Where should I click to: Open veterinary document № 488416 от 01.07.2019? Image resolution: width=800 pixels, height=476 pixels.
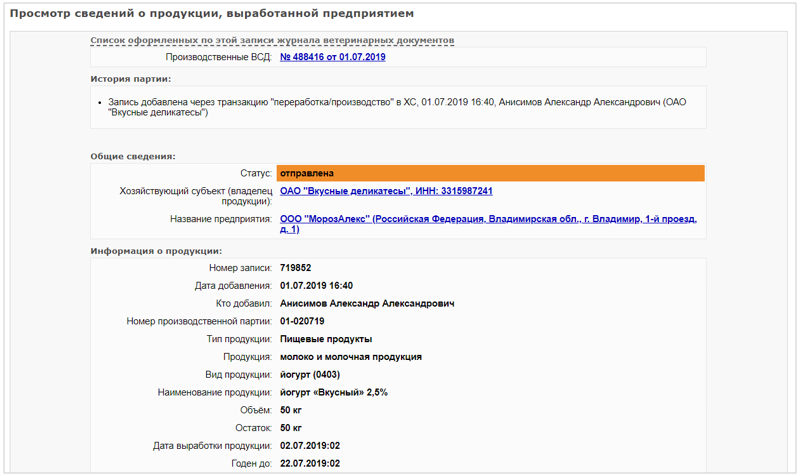coord(332,57)
